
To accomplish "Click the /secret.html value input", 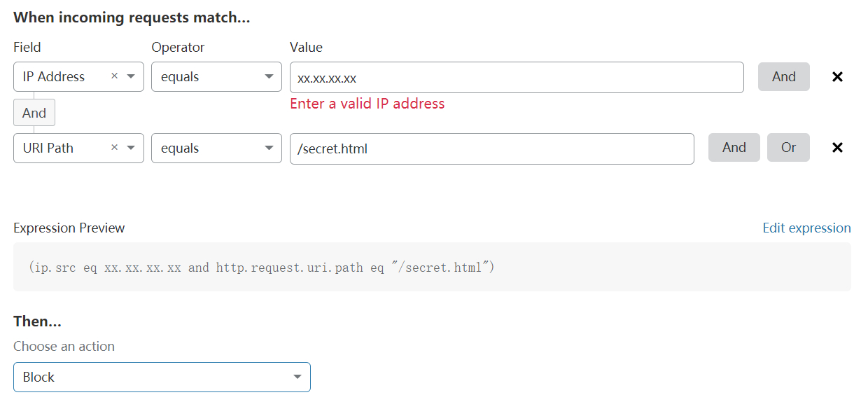I will click(x=491, y=149).
